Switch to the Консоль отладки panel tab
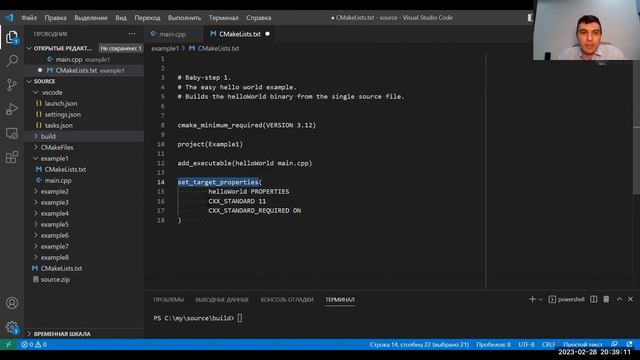 click(x=287, y=300)
